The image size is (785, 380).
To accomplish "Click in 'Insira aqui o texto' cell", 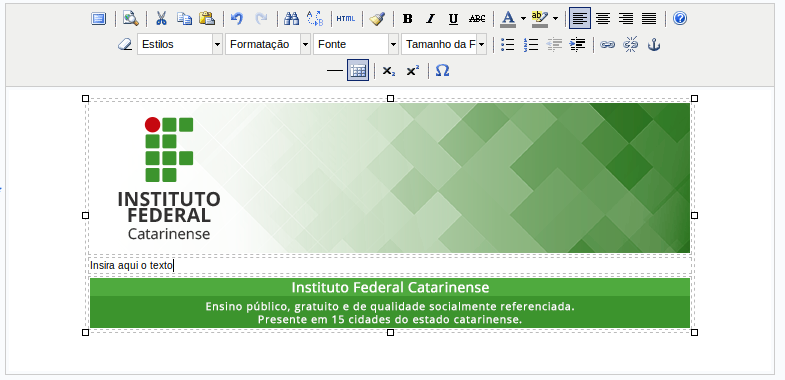I will pos(390,265).
